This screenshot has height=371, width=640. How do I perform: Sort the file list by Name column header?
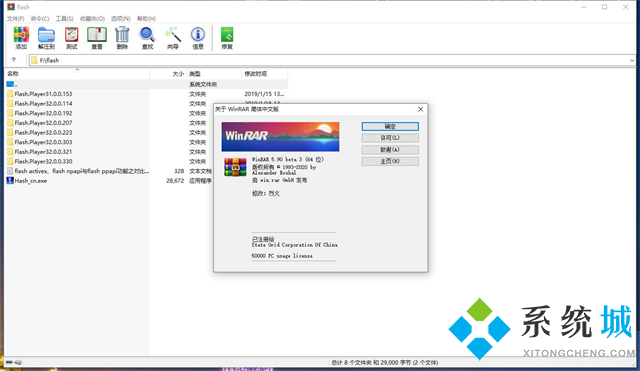pos(77,73)
